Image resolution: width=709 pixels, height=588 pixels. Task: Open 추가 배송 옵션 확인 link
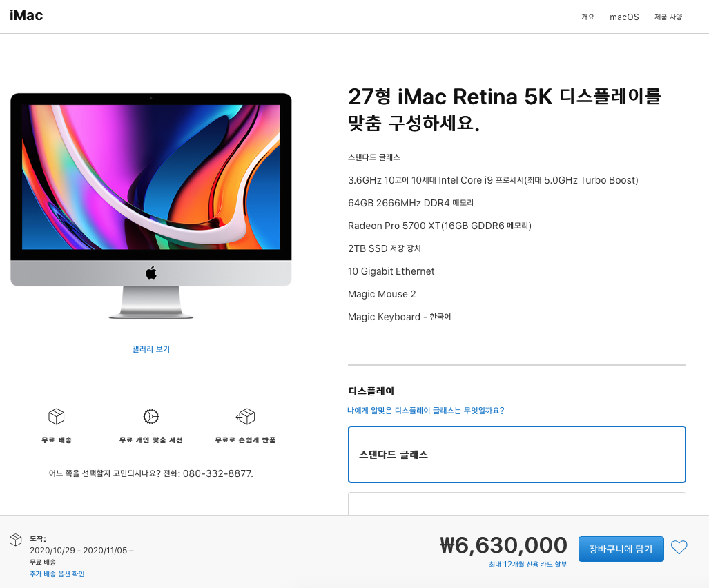(x=57, y=574)
